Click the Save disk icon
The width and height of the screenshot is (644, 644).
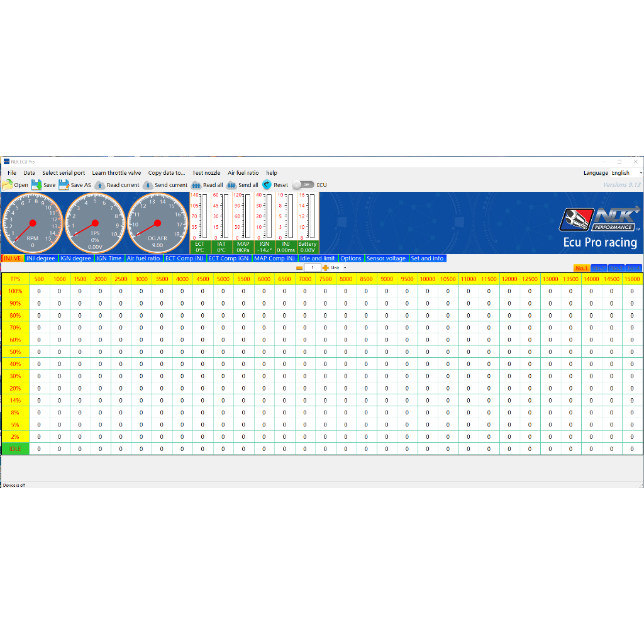pyautogui.click(x=36, y=185)
